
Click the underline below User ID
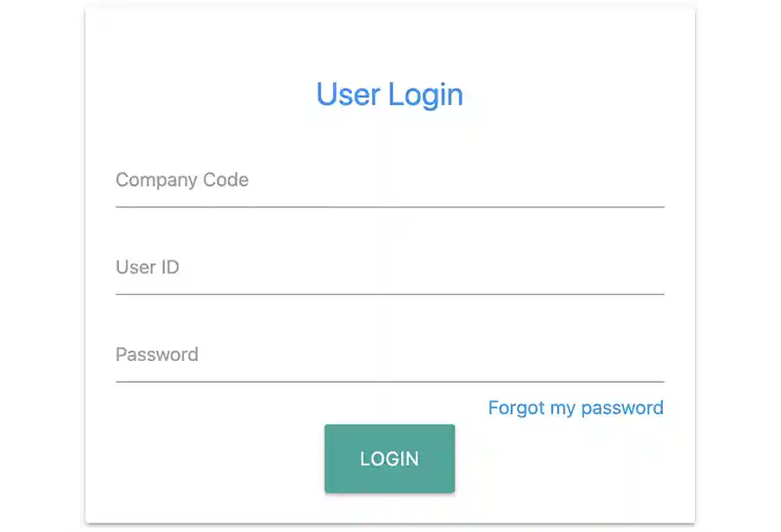click(x=389, y=295)
